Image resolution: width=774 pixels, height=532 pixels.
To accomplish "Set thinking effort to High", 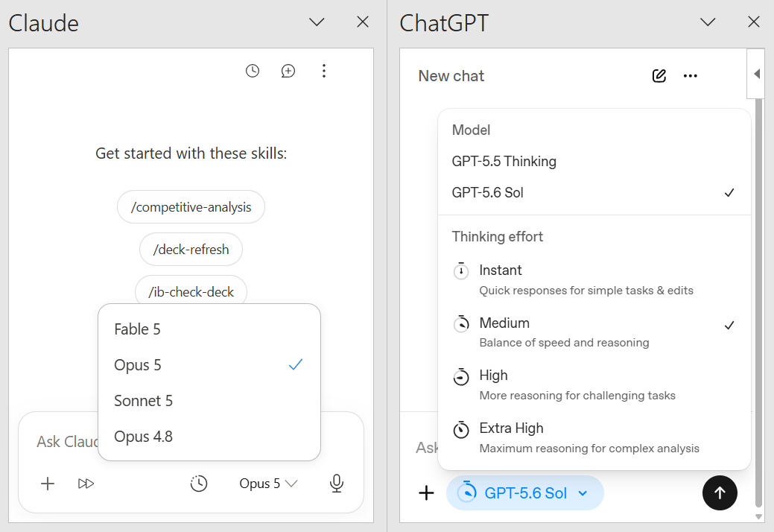I will (x=594, y=385).
